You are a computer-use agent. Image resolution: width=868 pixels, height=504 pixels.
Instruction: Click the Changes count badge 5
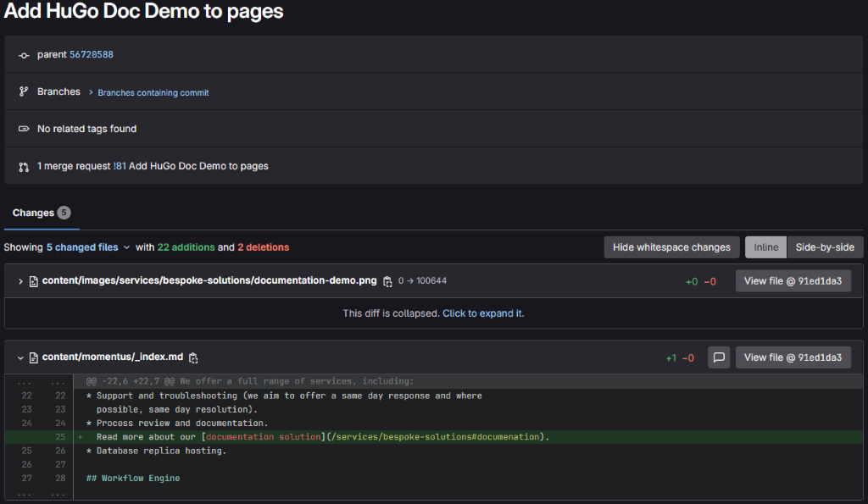64,213
